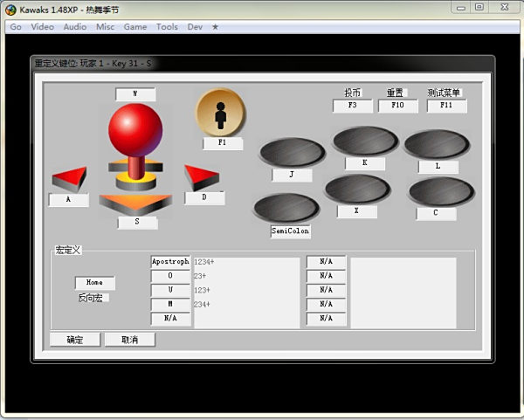Click the red joystick ball icon
524x420 pixels.
click(x=135, y=129)
